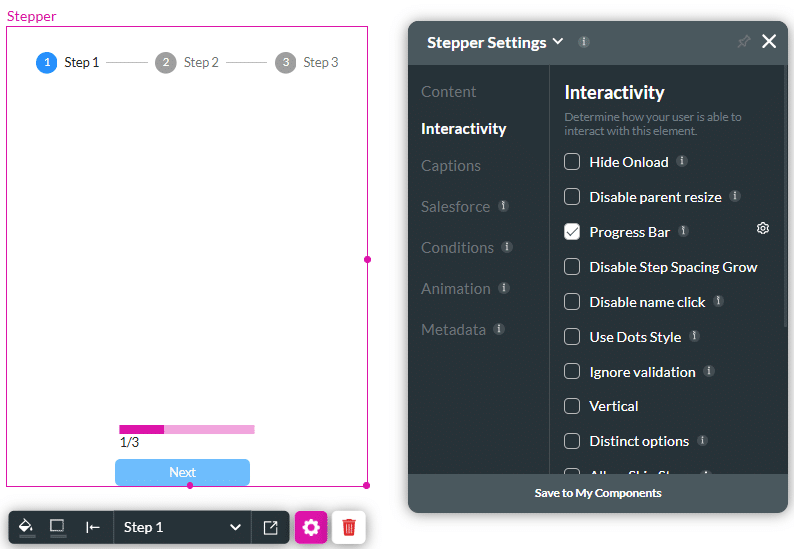Screen dimensions: 794x549
Task: Toggle the Vertical checkbox
Action: (x=572, y=406)
